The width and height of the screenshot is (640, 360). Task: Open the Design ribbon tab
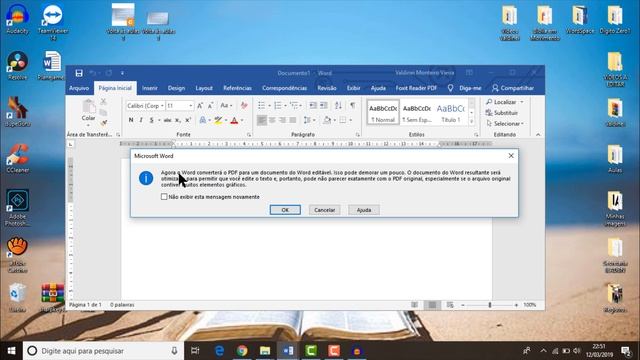click(176, 88)
